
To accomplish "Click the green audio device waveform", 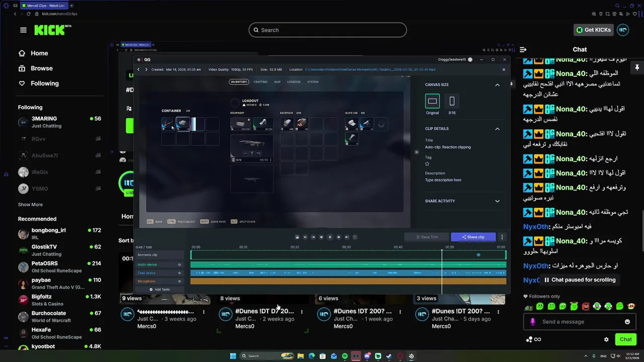I will (x=348, y=264).
